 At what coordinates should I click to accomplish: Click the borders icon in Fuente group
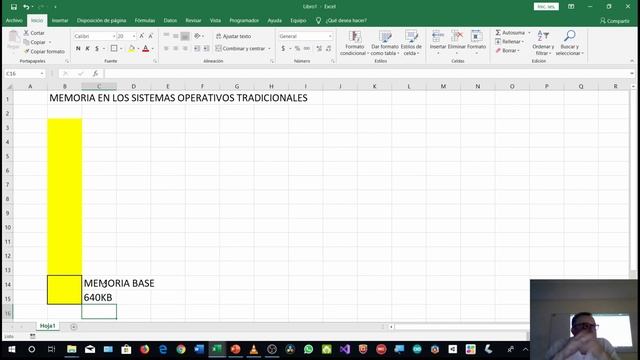click(114, 49)
